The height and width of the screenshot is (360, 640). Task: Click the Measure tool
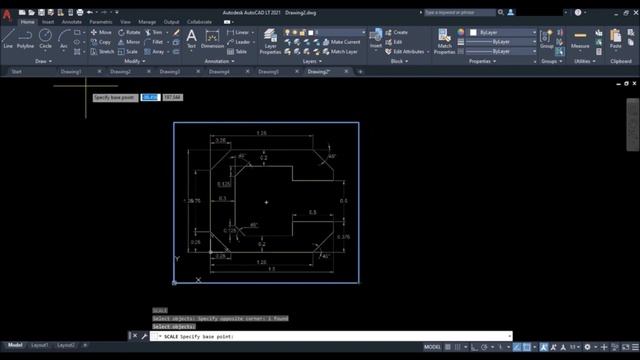(x=580, y=39)
